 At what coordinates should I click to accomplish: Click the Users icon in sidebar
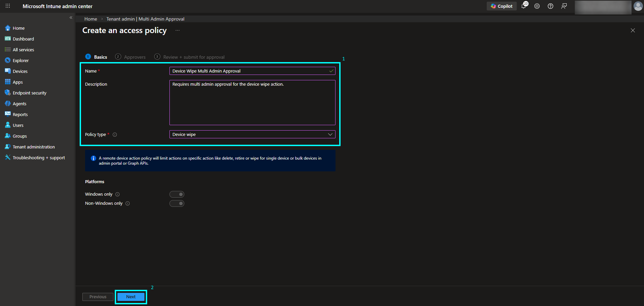8,125
